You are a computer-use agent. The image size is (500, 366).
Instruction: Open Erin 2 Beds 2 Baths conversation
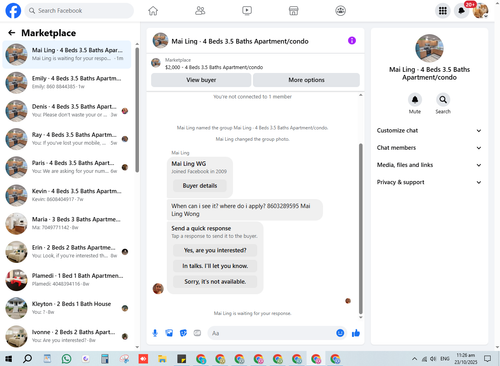(x=67, y=252)
